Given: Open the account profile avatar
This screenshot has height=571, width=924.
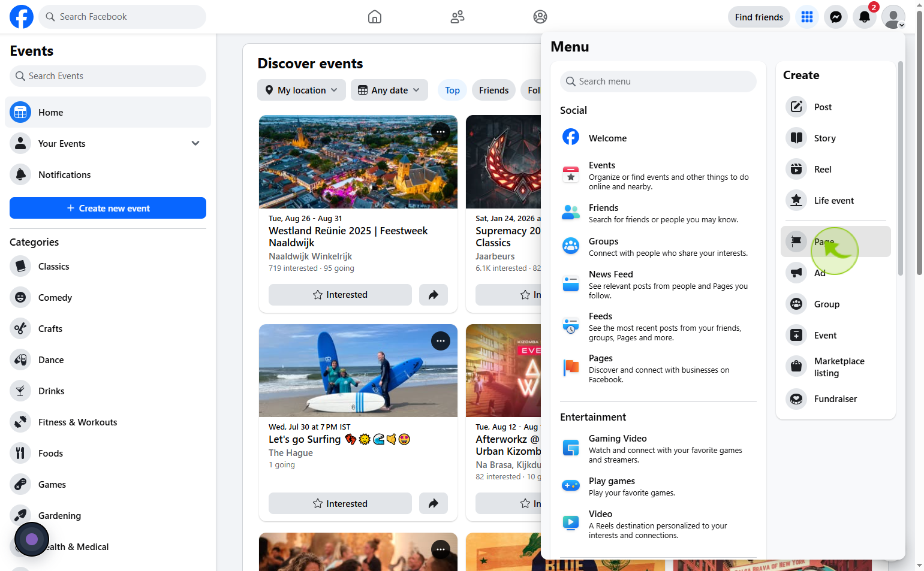Looking at the screenshot, I should point(893,17).
